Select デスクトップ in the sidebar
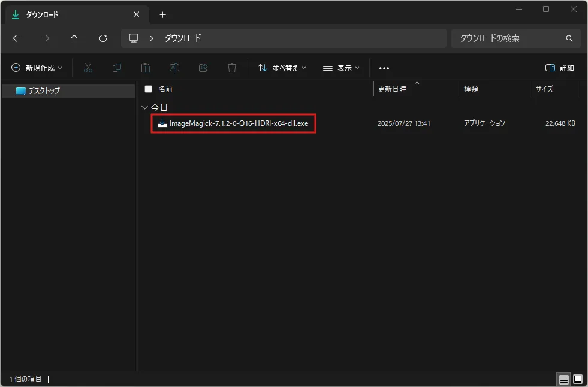 click(x=68, y=90)
